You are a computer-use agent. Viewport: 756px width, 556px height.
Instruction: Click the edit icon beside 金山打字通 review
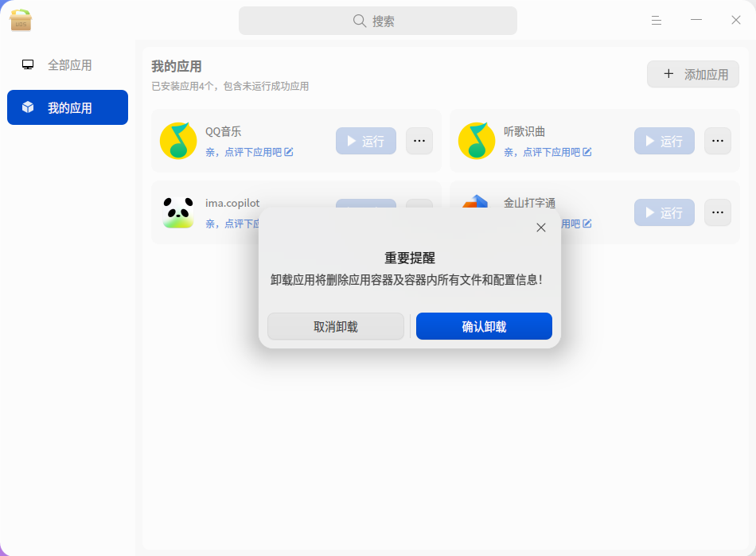[586, 224]
